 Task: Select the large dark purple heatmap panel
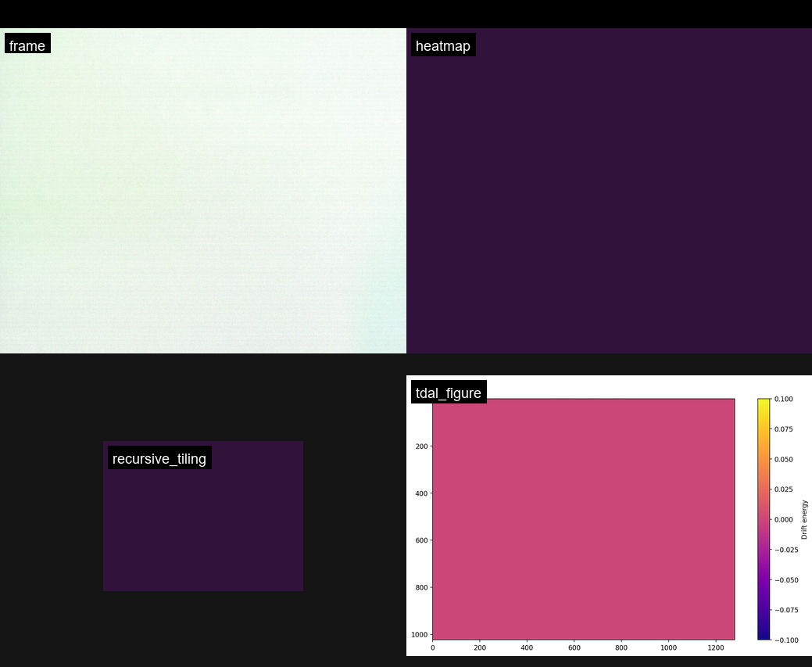pyautogui.click(x=609, y=203)
